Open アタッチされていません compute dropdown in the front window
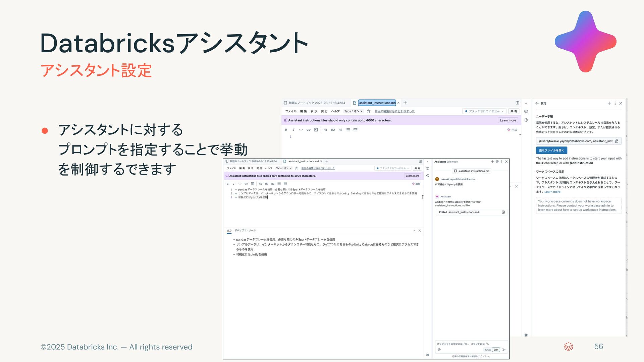 393,168
